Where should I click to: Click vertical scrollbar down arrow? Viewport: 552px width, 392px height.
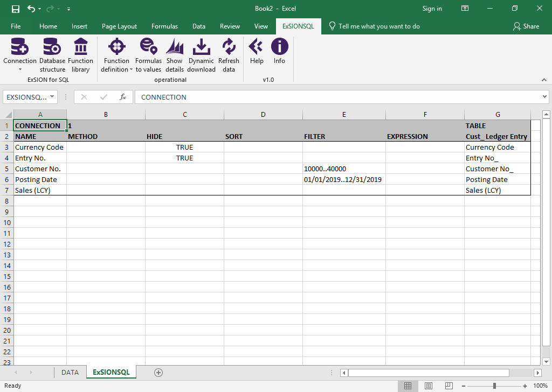pos(546,361)
